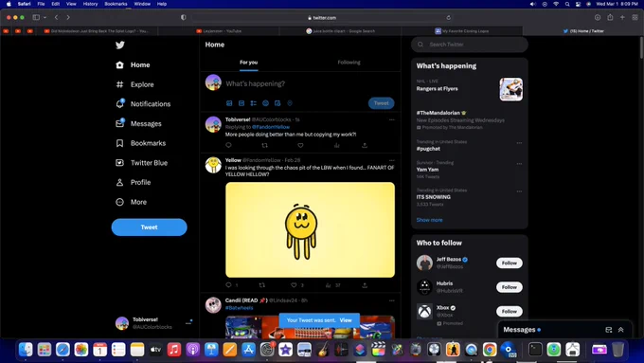Switch to the Google Search tab

tap(341, 31)
